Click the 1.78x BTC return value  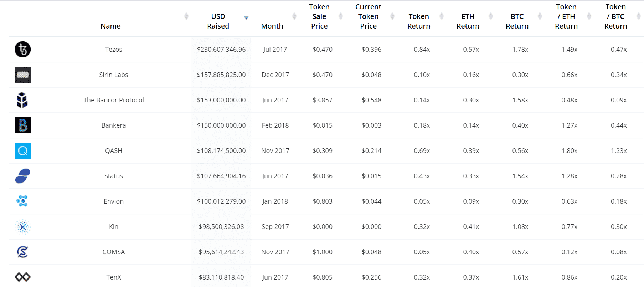(520, 50)
